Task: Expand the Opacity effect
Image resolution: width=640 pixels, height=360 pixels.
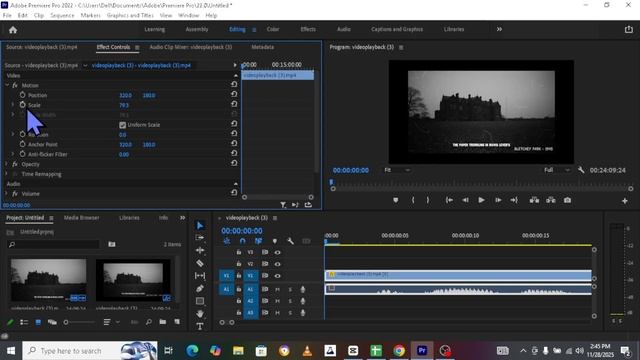Action: point(6,164)
